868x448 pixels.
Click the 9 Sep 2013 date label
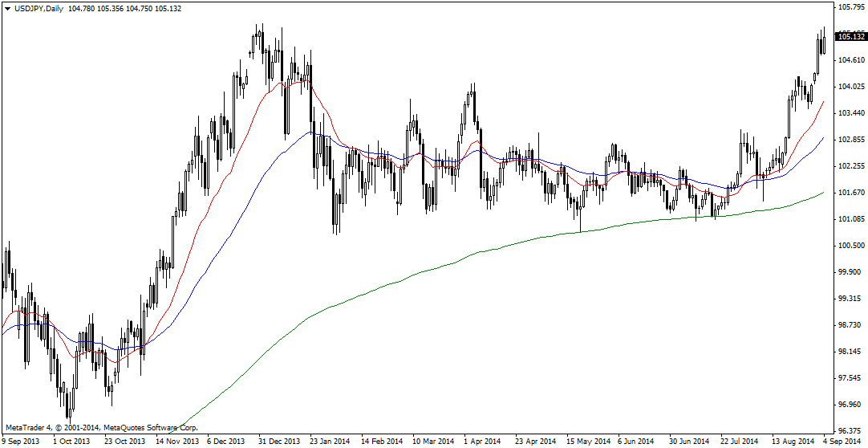click(x=22, y=442)
